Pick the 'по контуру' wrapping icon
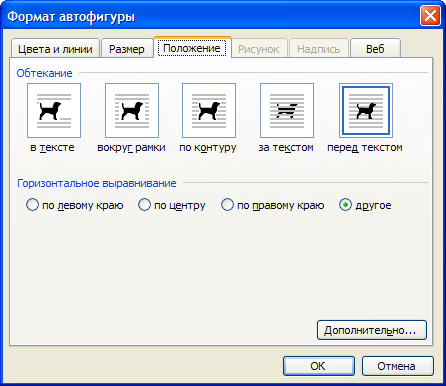Screen dimensions: 446x386 [x=209, y=110]
